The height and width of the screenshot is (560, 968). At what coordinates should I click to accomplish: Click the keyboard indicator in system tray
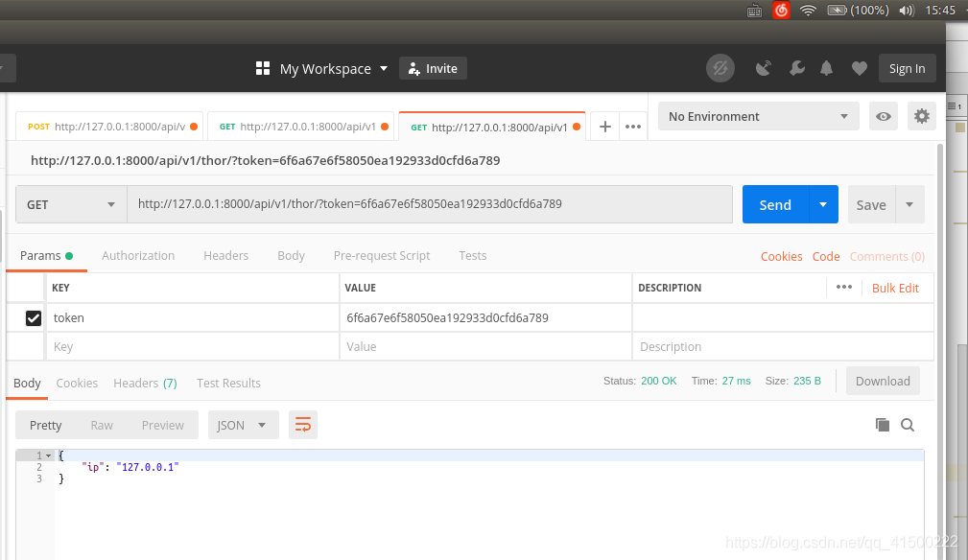tap(754, 11)
